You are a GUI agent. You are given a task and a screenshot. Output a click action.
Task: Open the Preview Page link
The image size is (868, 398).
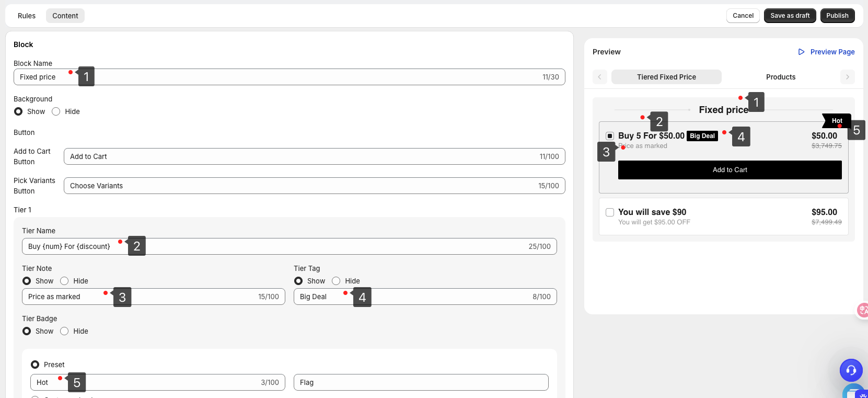[832, 52]
